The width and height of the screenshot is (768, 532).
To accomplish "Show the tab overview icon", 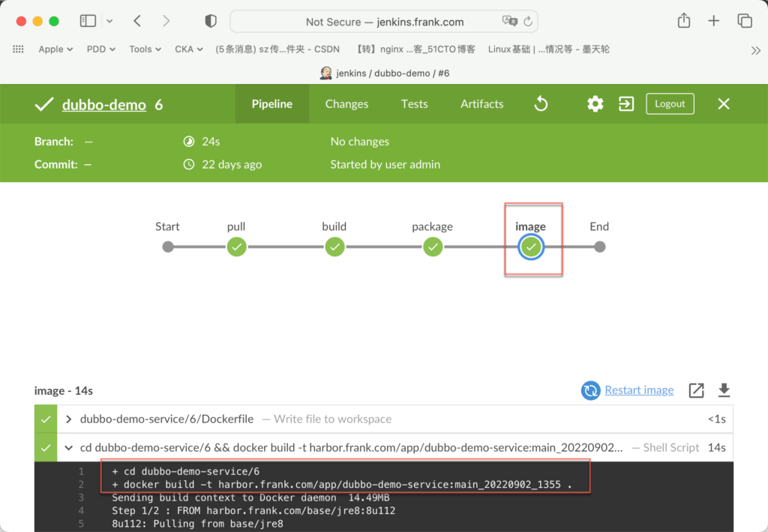I will 745,20.
